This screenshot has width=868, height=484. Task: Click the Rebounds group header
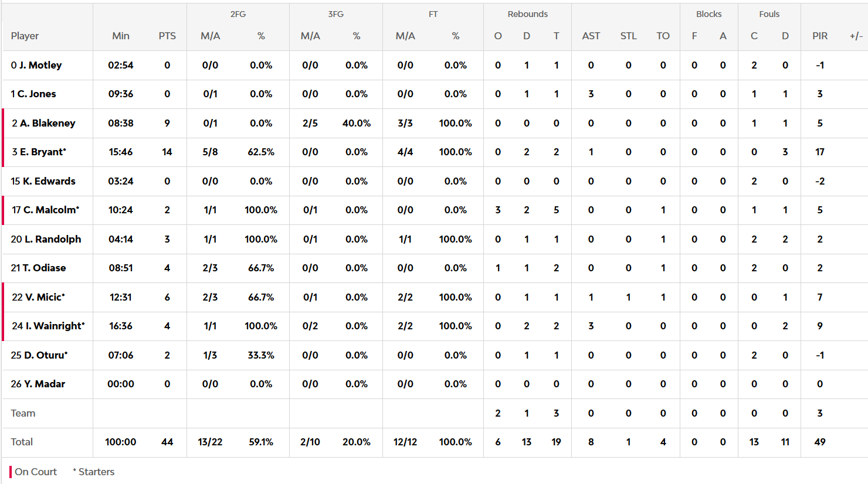coord(527,14)
